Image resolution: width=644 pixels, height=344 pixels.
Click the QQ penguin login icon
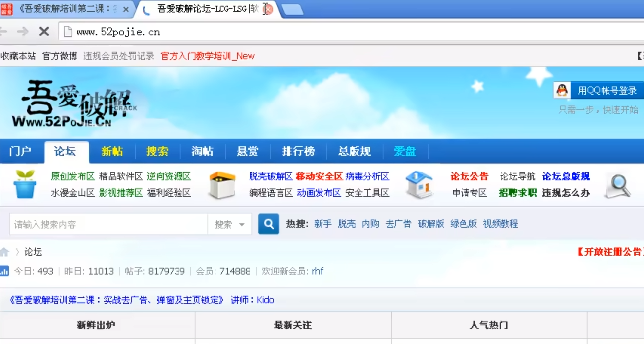(x=562, y=90)
